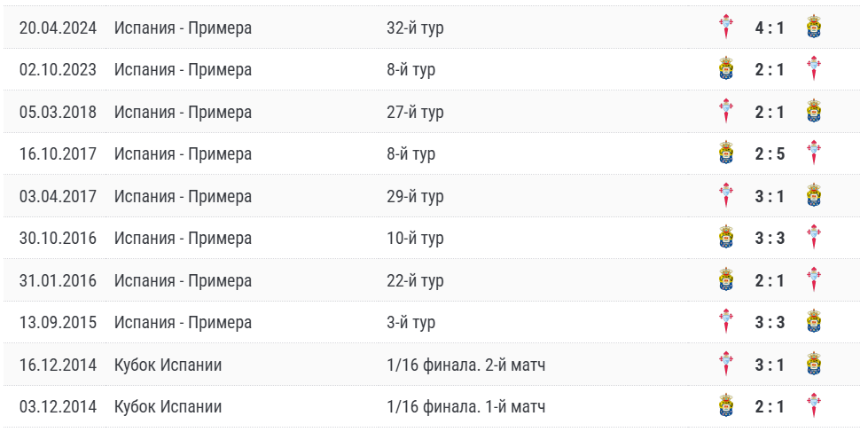Click Celta crest in the 03.04.2017 row
The image size is (868, 432).
[x=726, y=196]
